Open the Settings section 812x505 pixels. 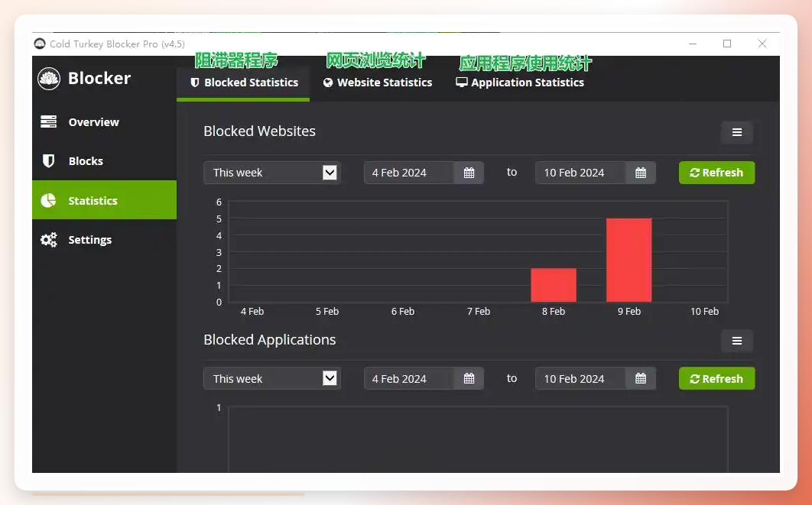point(104,240)
